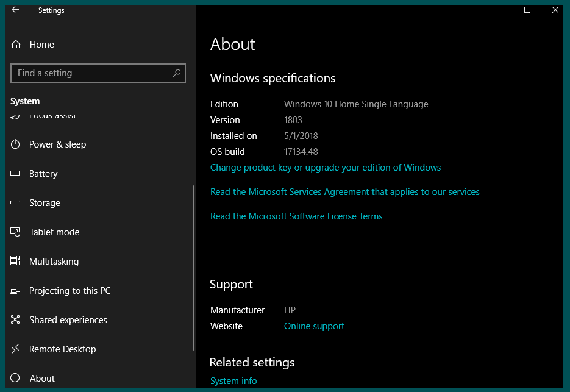The image size is (570, 392).
Task: Click the Windows specifications heading
Action: click(x=273, y=79)
